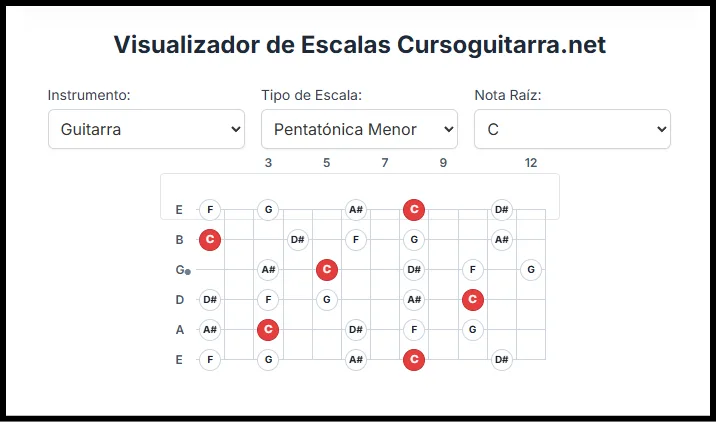Click the fret number 12 marker
This screenshot has height=422, width=716.
[531, 163]
